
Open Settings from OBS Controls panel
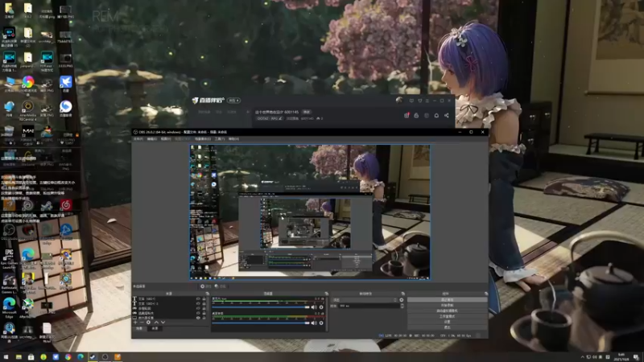(x=447, y=322)
